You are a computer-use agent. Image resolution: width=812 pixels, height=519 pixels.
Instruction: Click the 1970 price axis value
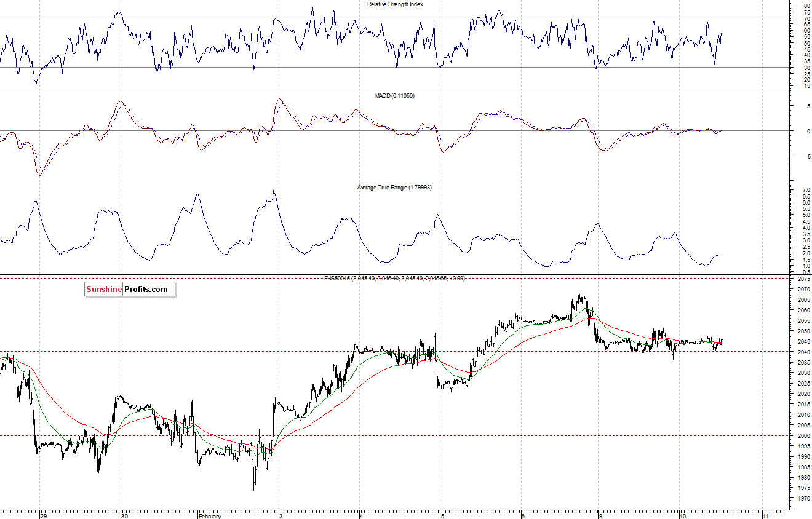click(x=803, y=499)
